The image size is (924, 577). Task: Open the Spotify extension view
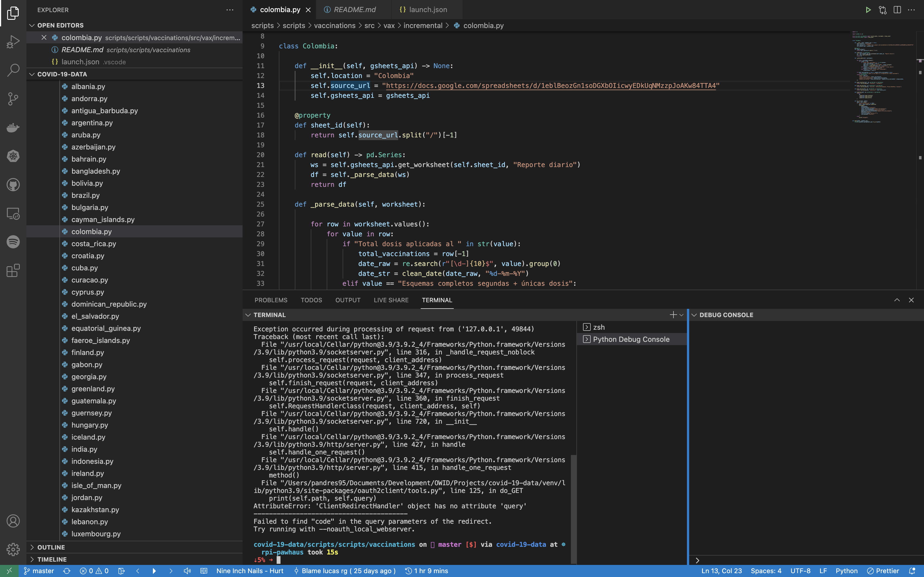(13, 242)
